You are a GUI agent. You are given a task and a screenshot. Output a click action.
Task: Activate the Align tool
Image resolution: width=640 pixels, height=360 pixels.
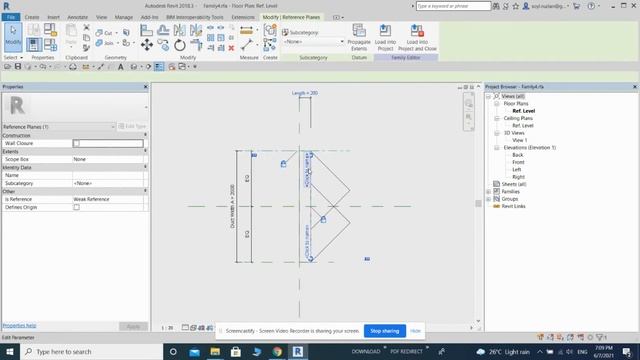pyautogui.click(x=146, y=31)
